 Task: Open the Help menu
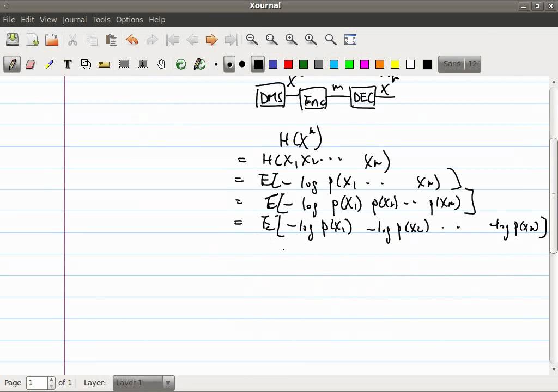[157, 20]
